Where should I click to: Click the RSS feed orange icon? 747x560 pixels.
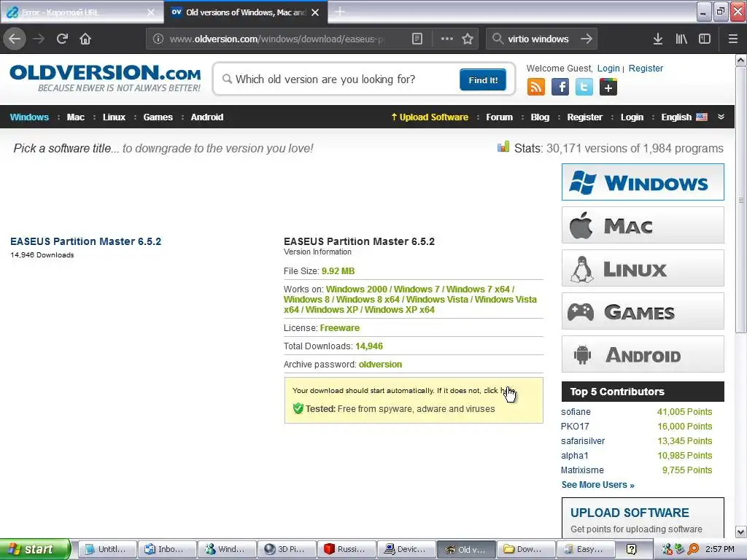[536, 87]
